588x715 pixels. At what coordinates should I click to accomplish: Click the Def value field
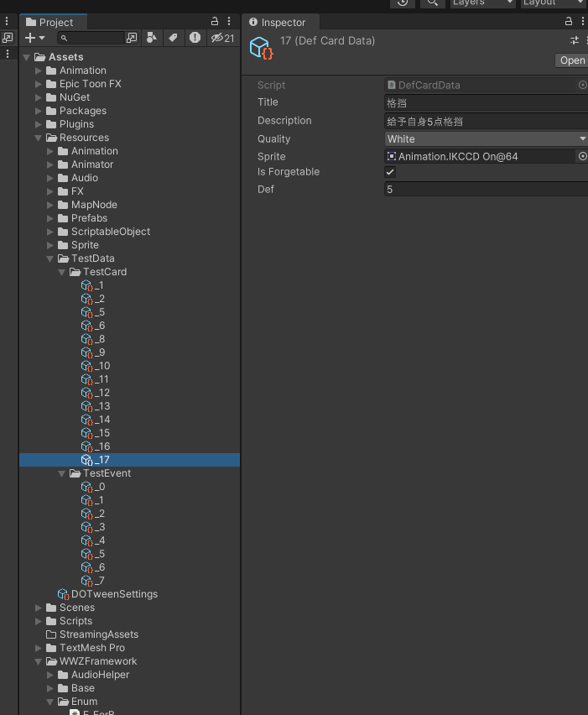487,189
